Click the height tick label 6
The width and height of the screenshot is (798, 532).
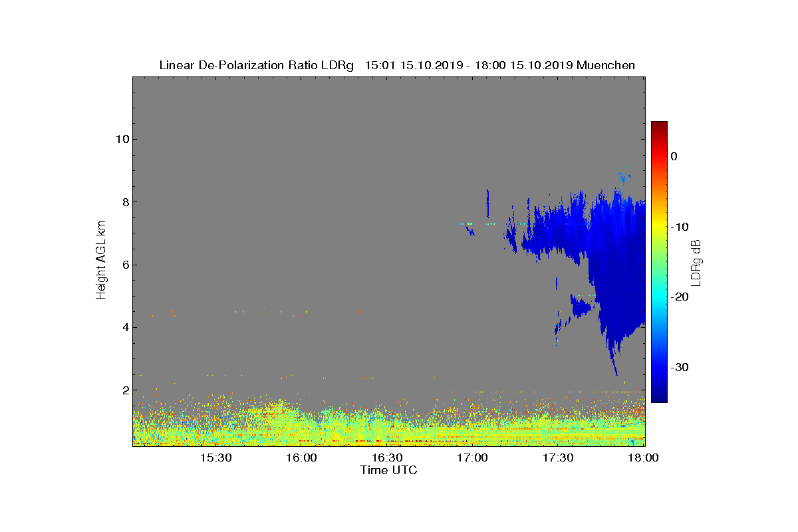point(124,265)
